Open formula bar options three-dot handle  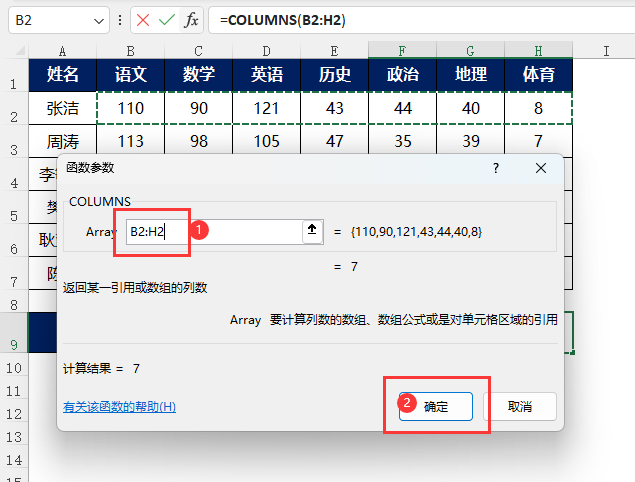click(x=120, y=20)
